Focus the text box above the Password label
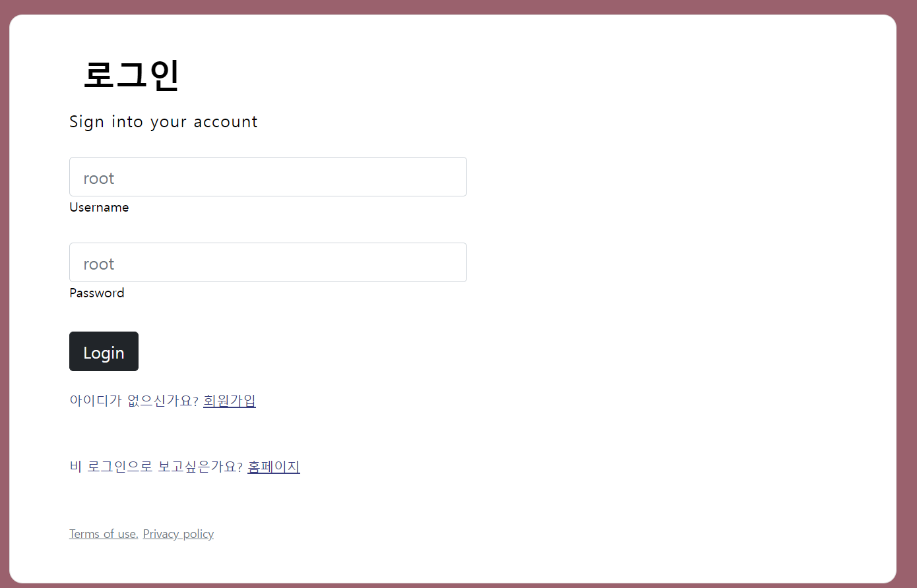Screen dimensions: 917x588 (x=268, y=262)
